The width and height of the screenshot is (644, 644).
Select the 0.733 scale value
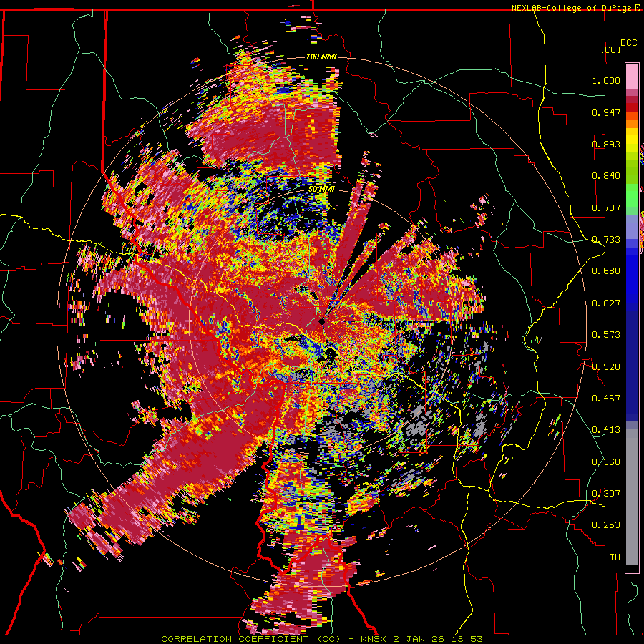click(x=606, y=240)
